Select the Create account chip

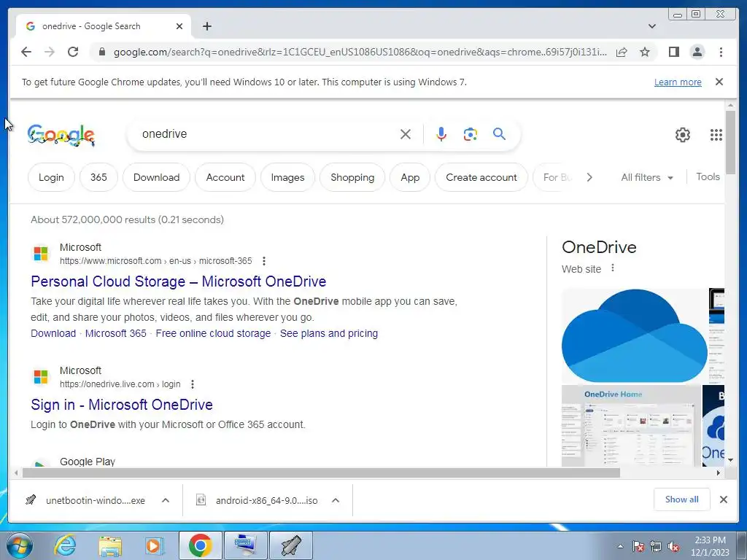coord(481,177)
